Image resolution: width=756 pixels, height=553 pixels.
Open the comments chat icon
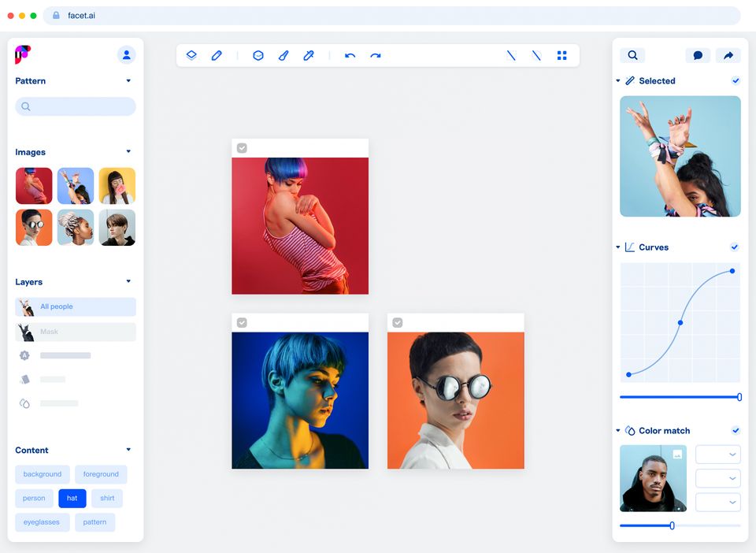[x=698, y=55]
